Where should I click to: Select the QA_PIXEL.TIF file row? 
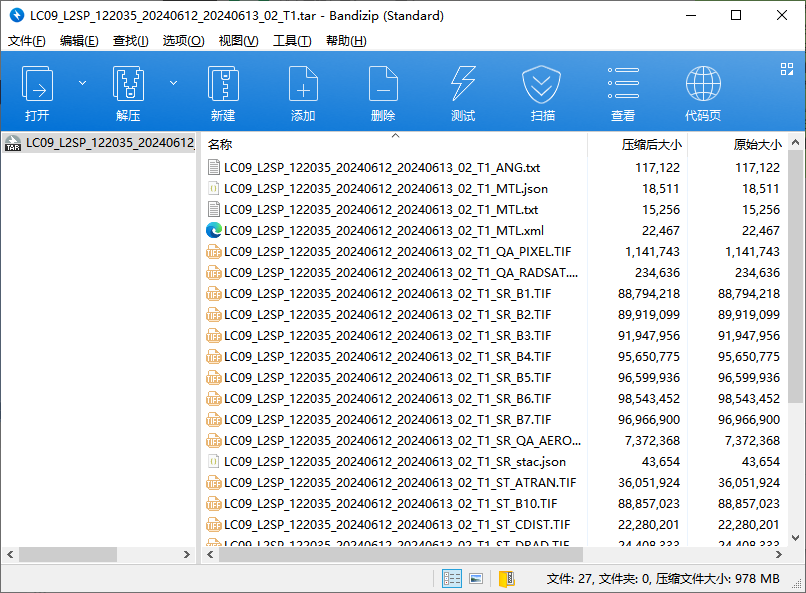point(494,252)
